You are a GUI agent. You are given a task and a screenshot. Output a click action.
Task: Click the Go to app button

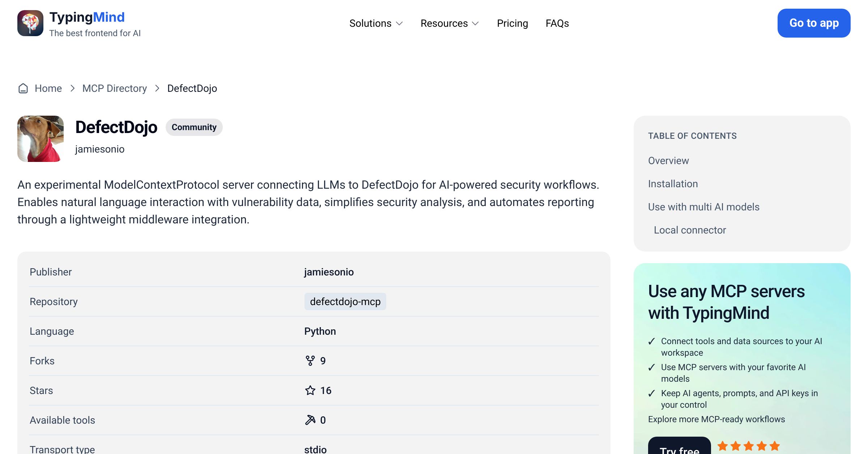(x=814, y=23)
